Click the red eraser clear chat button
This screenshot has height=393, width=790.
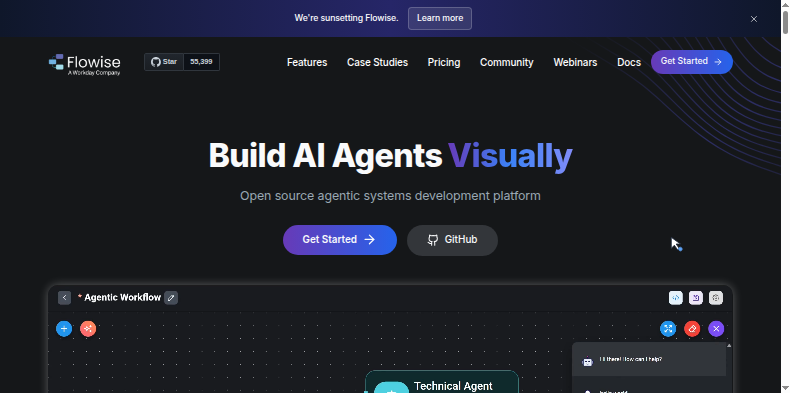[692, 329]
